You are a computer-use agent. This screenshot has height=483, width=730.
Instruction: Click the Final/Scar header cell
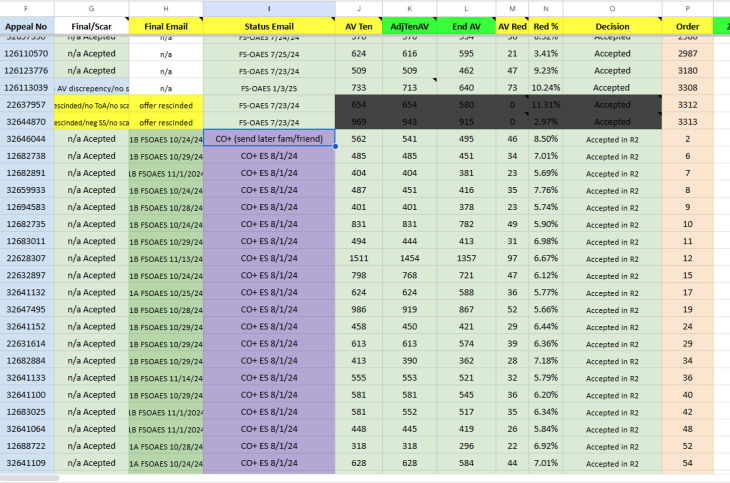[91, 24]
